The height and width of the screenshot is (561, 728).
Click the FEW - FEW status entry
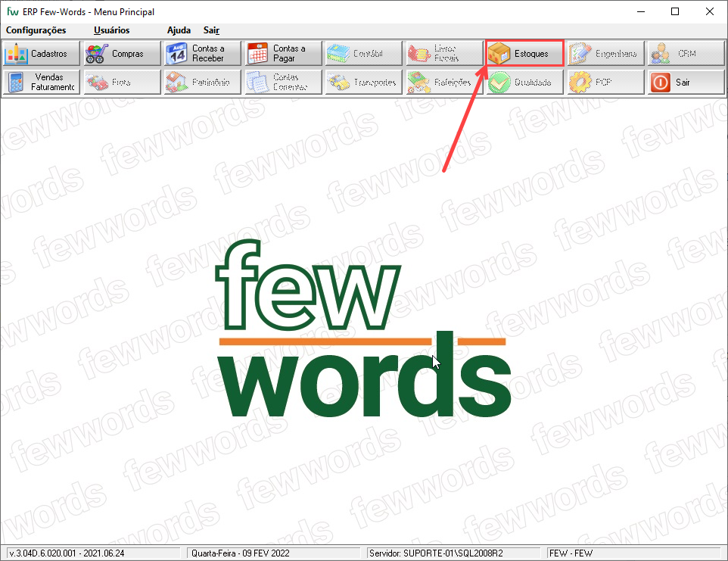[571, 553]
